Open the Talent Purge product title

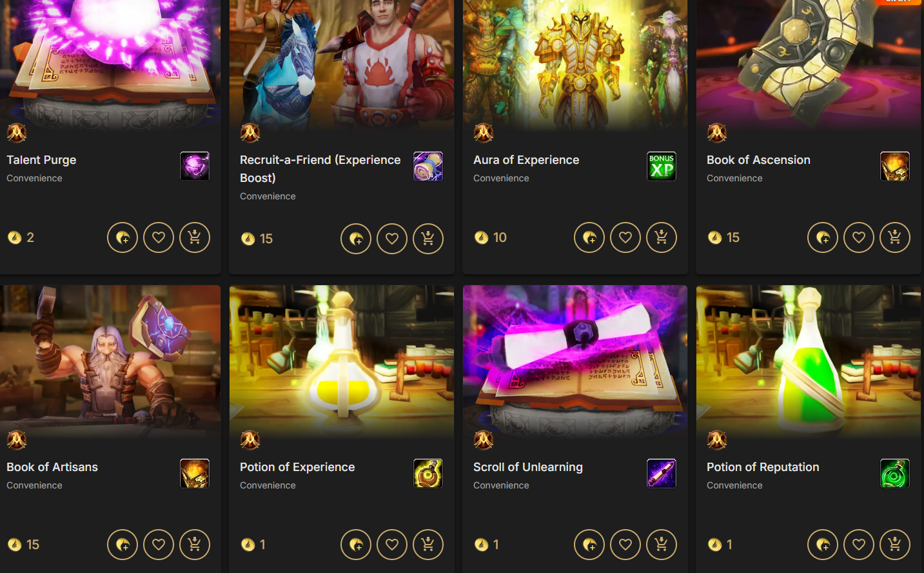coord(41,160)
